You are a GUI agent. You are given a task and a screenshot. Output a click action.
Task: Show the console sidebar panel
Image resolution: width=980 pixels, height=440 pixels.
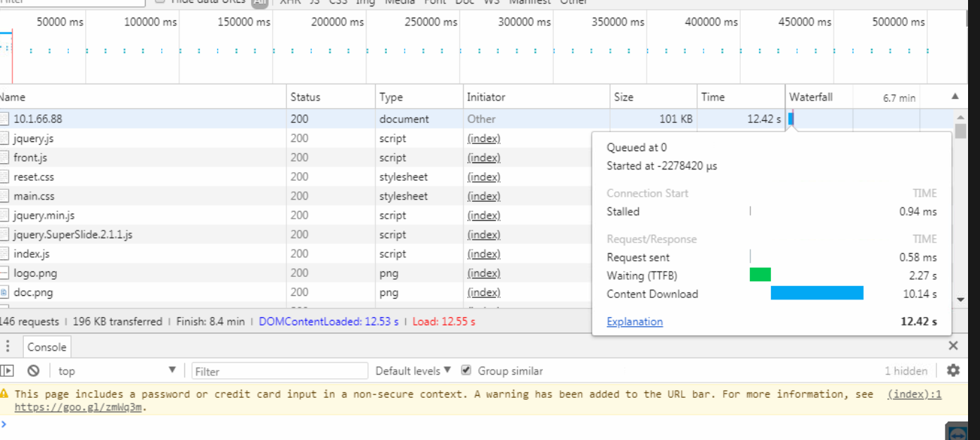(8, 370)
